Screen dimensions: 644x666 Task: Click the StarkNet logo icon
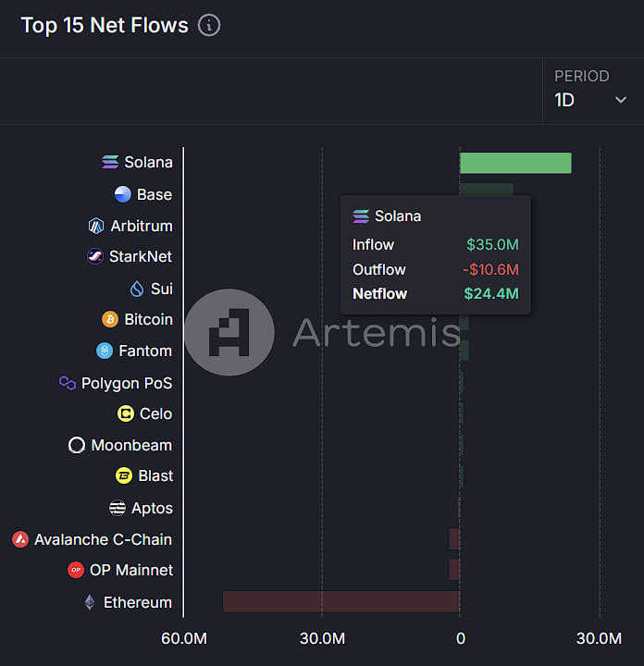coord(95,256)
